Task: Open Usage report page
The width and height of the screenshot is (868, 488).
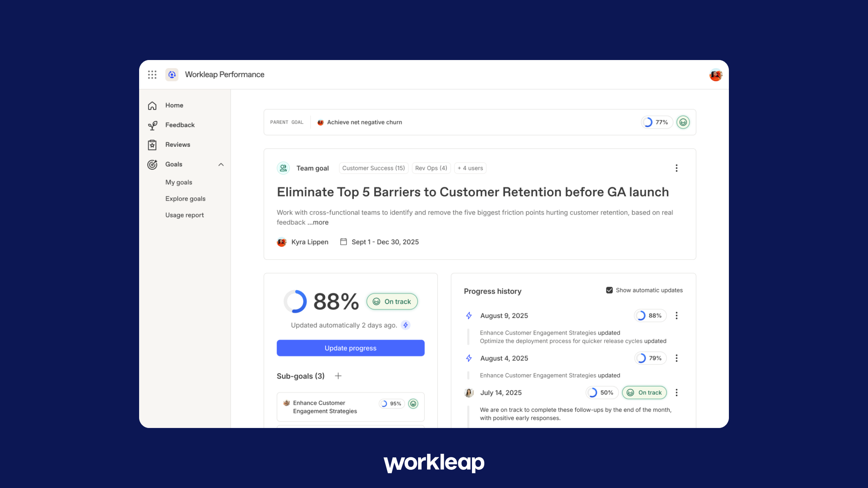Action: point(184,215)
